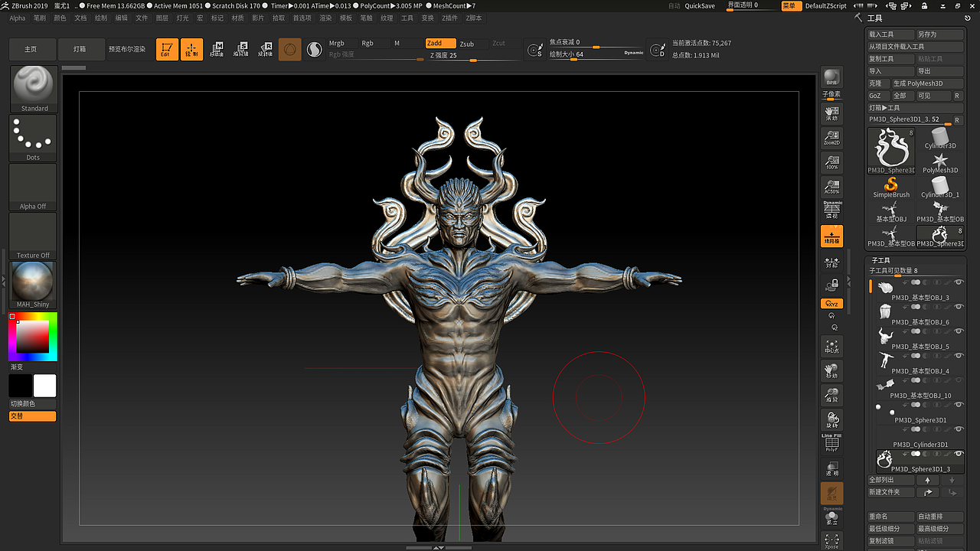Screen dimensions: 980x551
Task: Toggle the floor grid button
Action: pyautogui.click(x=831, y=236)
